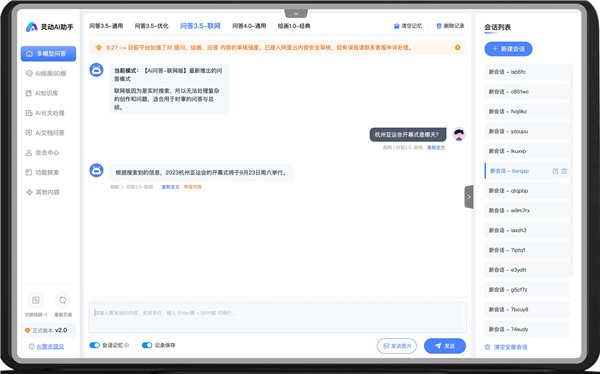Copy full text of the user question

coord(436,147)
